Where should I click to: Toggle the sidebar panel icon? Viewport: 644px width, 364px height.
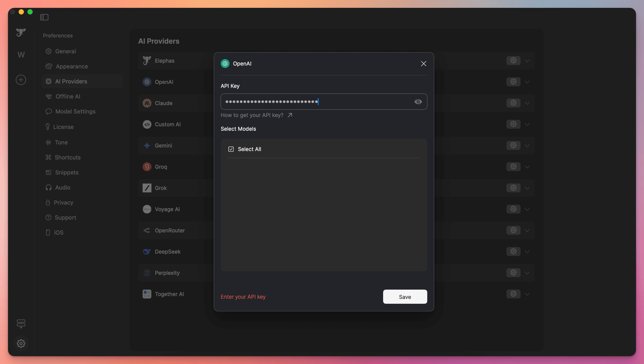click(44, 17)
